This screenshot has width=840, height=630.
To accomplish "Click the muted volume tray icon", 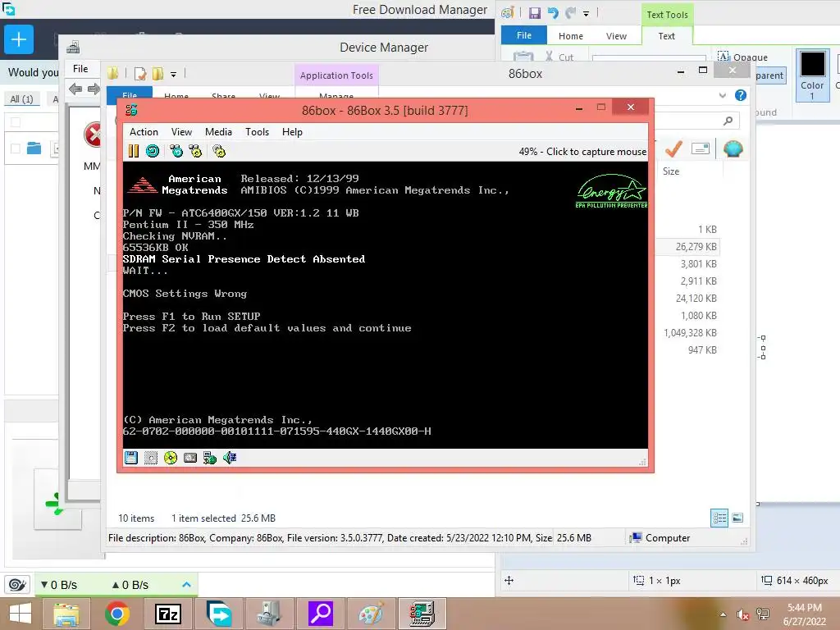I will click(742, 614).
